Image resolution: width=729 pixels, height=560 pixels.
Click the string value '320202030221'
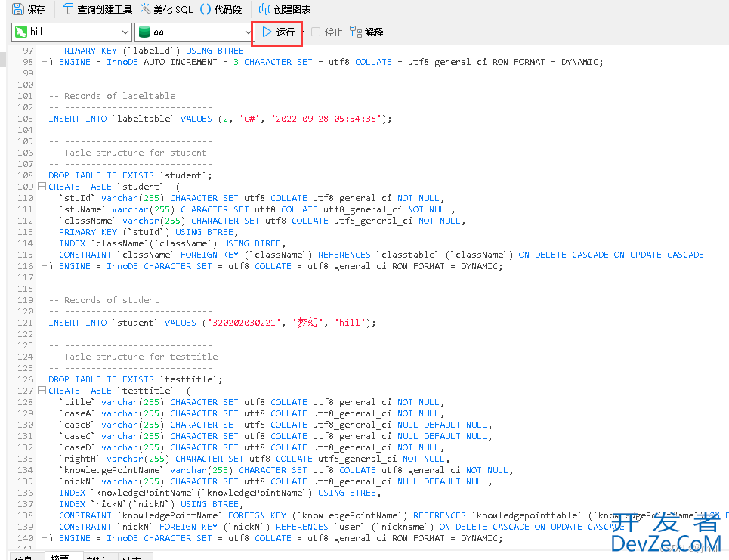click(x=244, y=323)
